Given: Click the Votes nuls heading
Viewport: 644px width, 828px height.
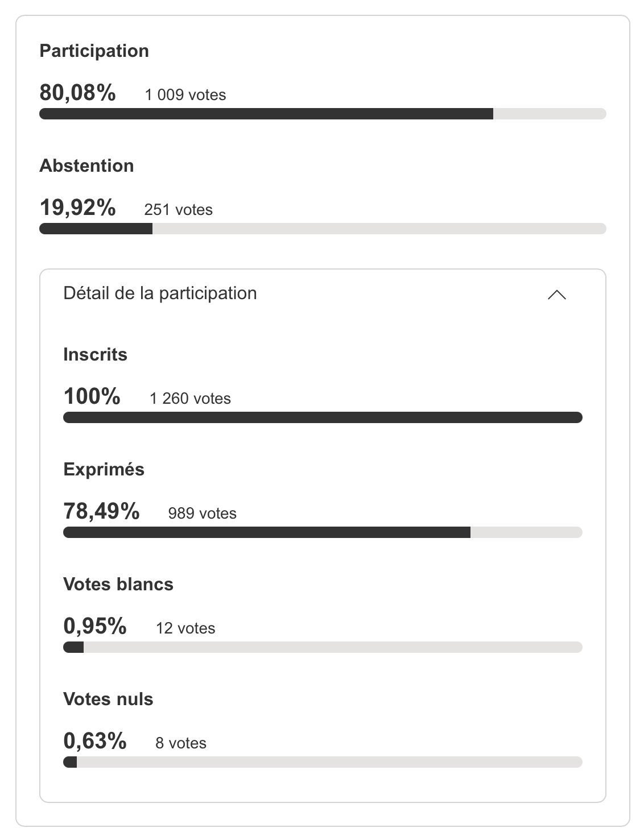Looking at the screenshot, I should point(108,699).
